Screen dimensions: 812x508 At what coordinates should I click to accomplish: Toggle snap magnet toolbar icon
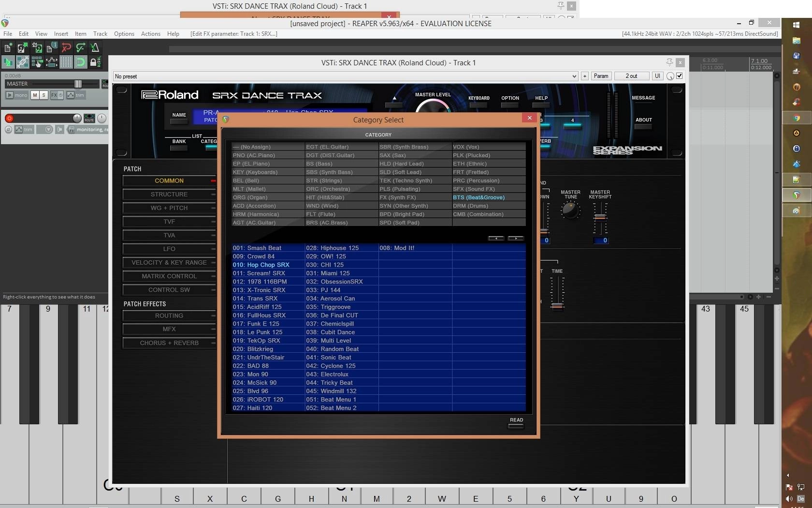coord(80,62)
